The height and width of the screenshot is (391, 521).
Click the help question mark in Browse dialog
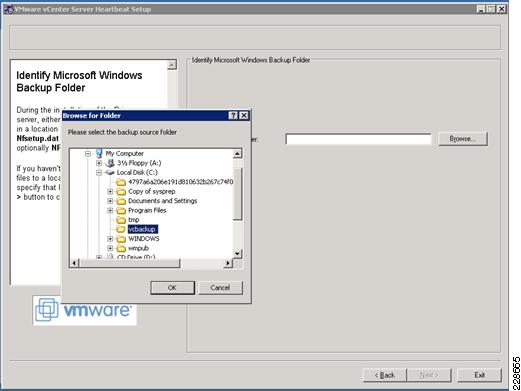pyautogui.click(x=233, y=116)
